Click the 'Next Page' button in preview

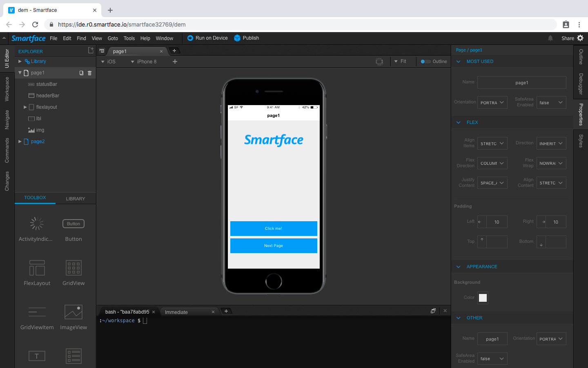(274, 246)
